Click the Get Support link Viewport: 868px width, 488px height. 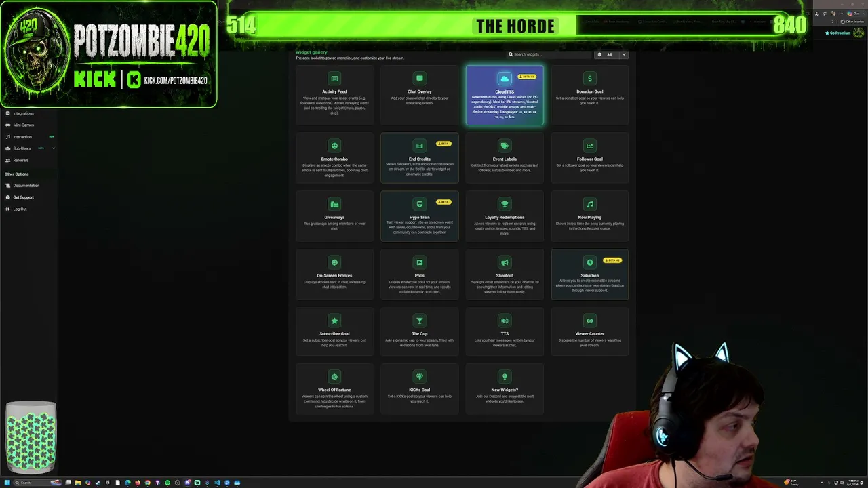click(23, 197)
